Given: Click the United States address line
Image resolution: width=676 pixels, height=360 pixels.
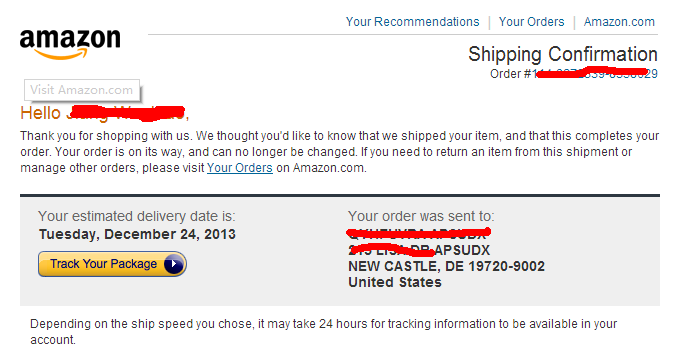Looking at the screenshot, I should 395,282.
